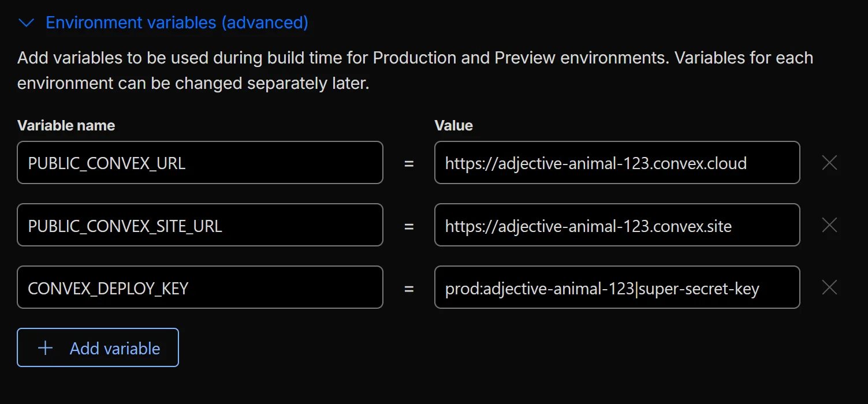Click the chevron next to Environment variables heading
868x404 pixels.
26,22
